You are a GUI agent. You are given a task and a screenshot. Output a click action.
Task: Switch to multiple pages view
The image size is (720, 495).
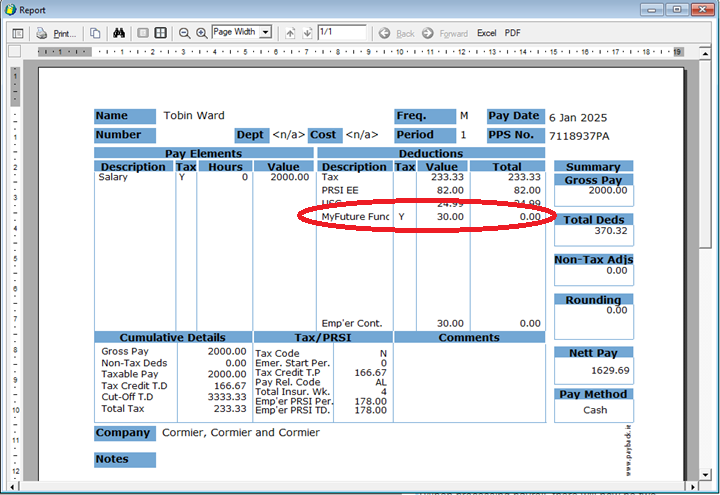click(x=160, y=33)
